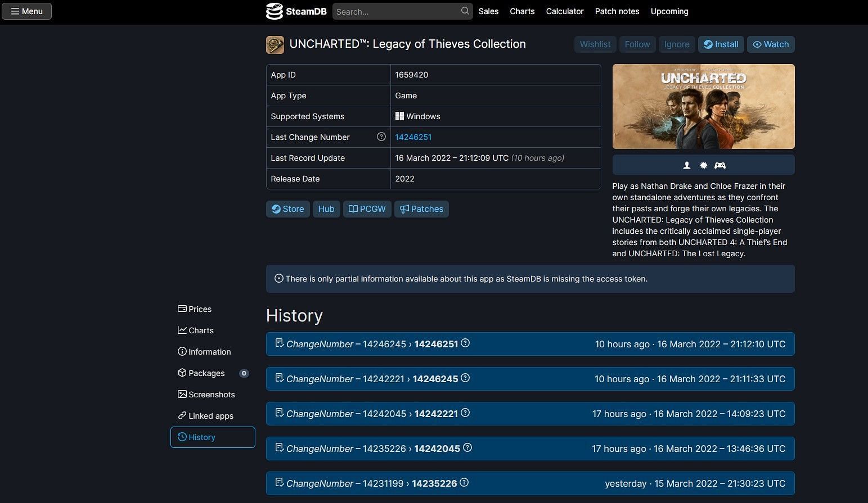
Task: Open the Store link button
Action: pyautogui.click(x=287, y=209)
